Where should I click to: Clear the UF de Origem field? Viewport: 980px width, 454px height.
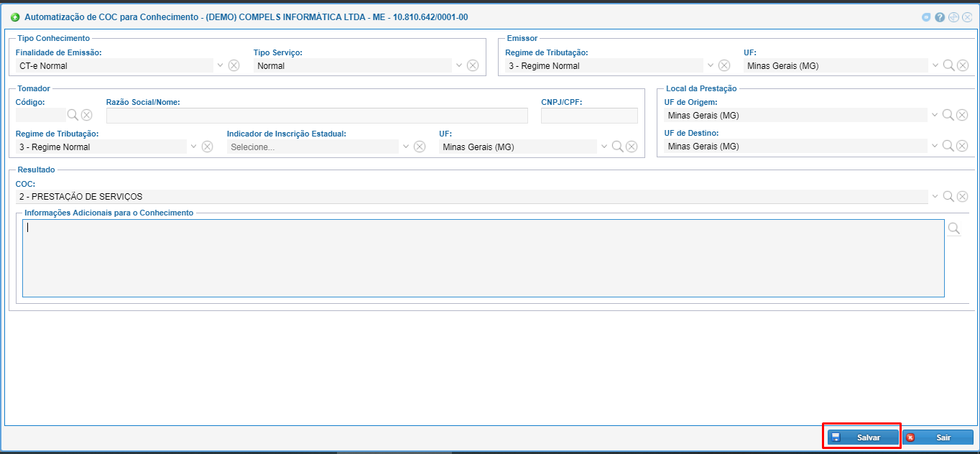coord(962,115)
